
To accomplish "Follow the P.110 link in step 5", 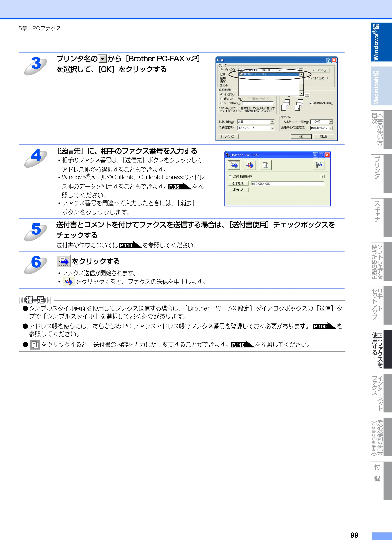I will click(x=130, y=245).
